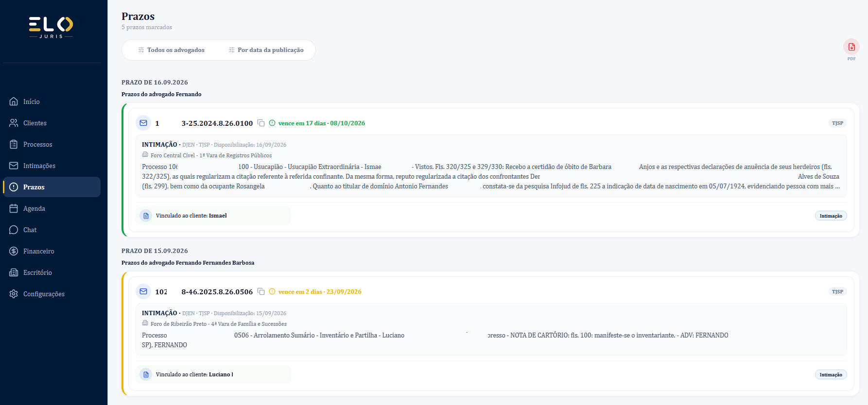Click the Intimação tag on Ismael's card
Screen dimensions: 868x405
pyautogui.click(x=831, y=216)
